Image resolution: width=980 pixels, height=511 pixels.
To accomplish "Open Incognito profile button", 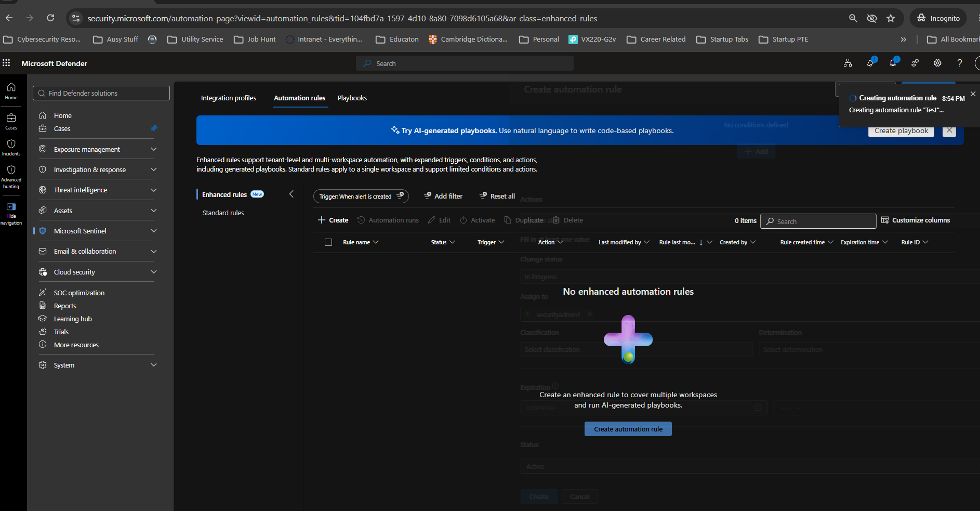I will [x=938, y=18].
